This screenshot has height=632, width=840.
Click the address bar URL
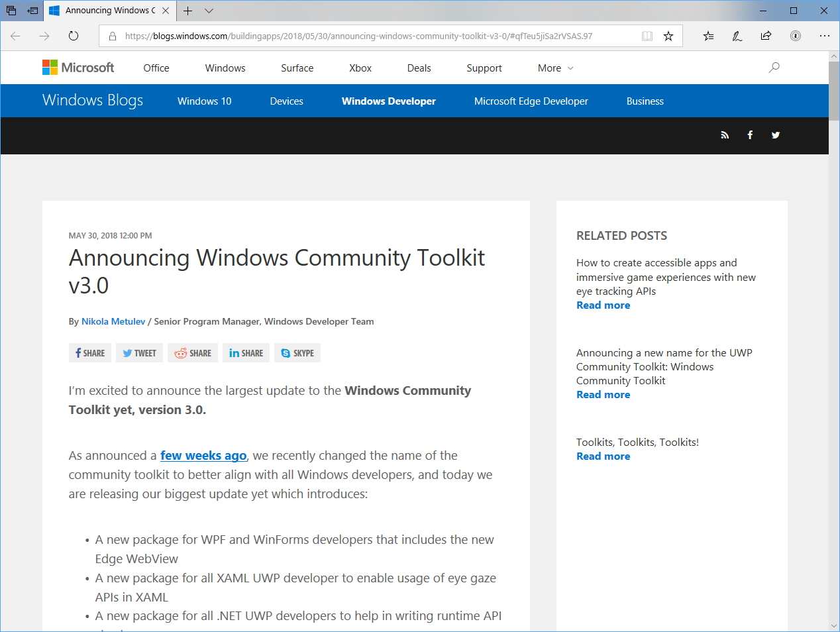click(358, 36)
